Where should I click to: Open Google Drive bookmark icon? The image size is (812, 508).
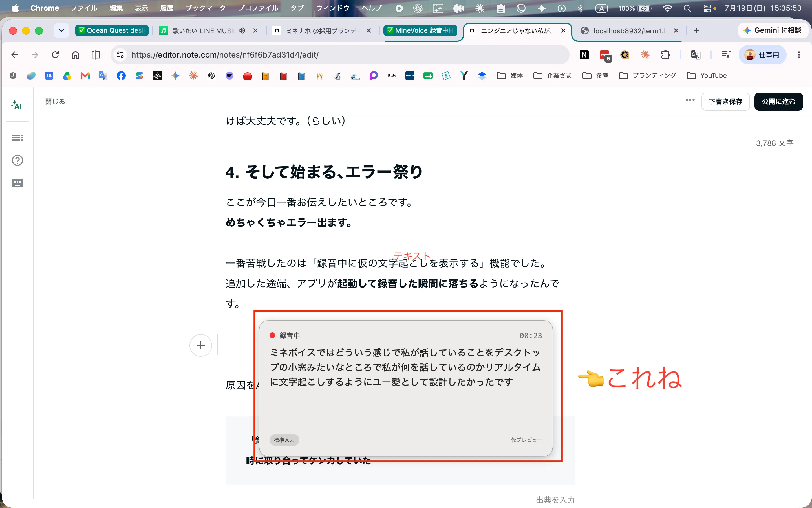(x=67, y=76)
